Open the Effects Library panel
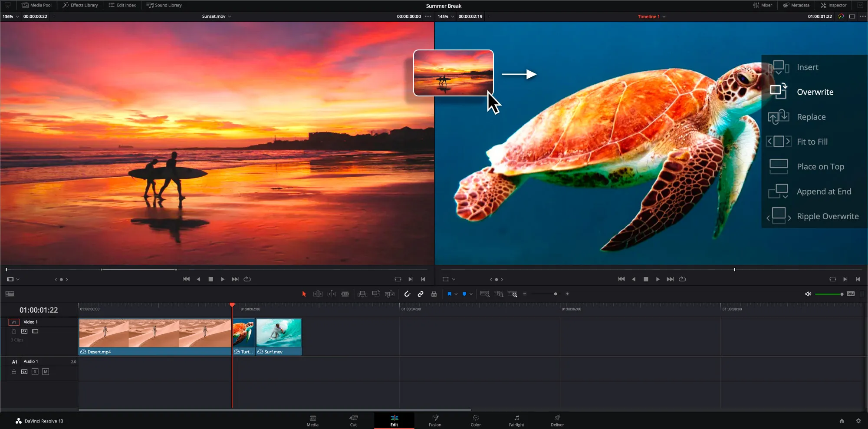 (x=80, y=5)
